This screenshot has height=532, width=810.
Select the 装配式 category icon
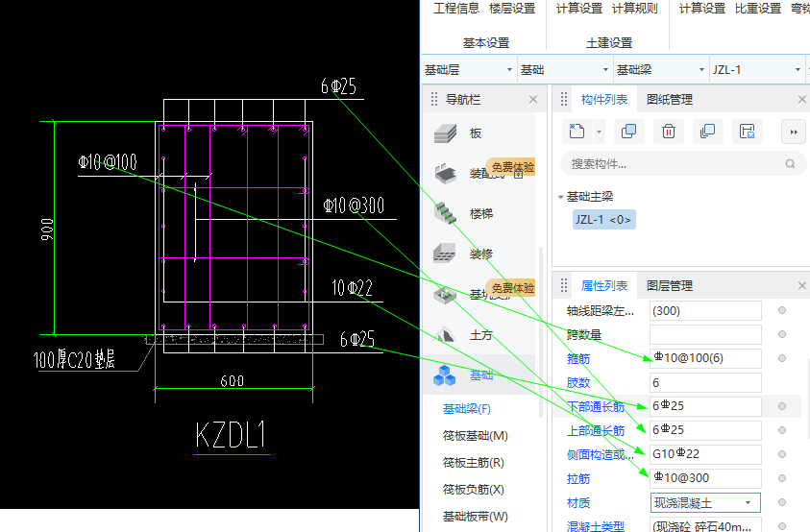tap(445, 174)
